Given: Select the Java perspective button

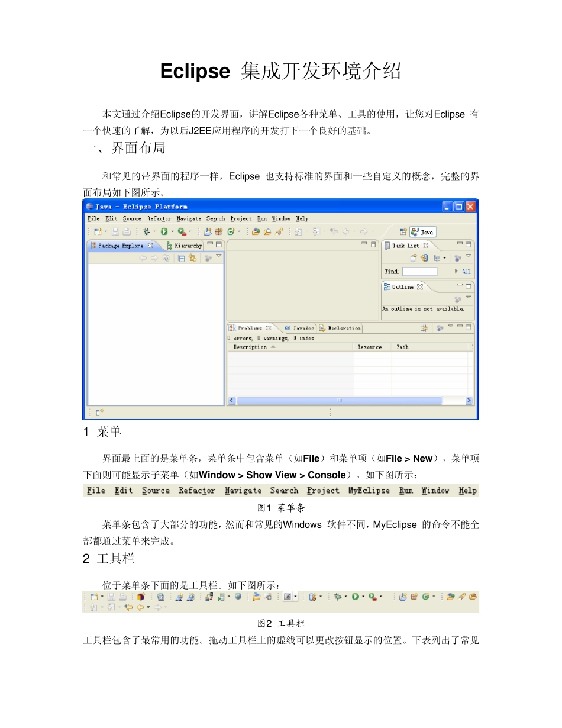Looking at the screenshot, I should point(423,232).
